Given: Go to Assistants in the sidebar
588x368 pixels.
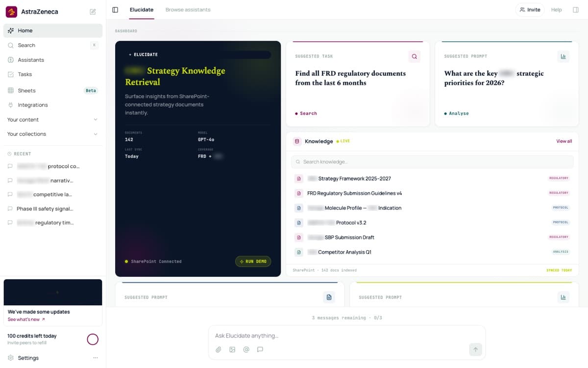Looking at the screenshot, I should click(x=53, y=60).
